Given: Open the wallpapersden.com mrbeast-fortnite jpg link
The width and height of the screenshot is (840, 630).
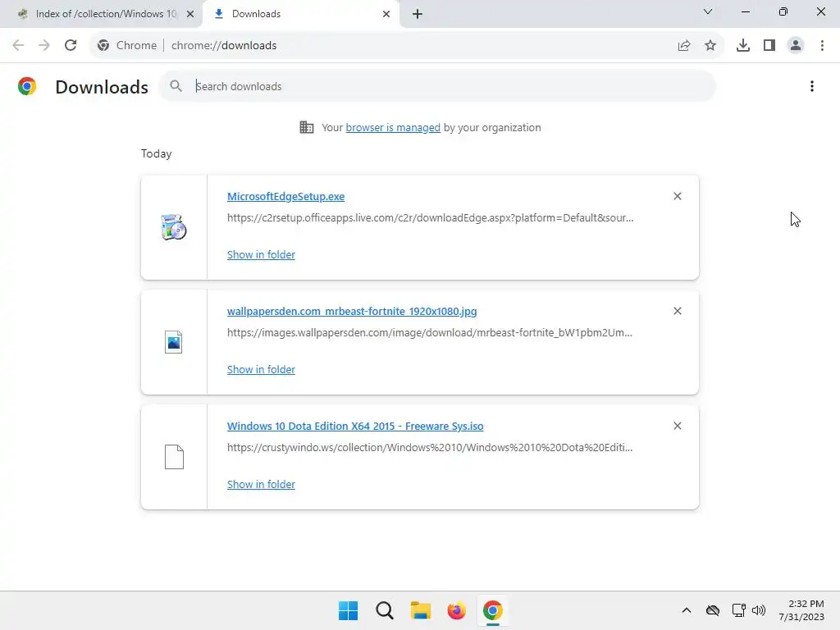Looking at the screenshot, I should [x=352, y=311].
